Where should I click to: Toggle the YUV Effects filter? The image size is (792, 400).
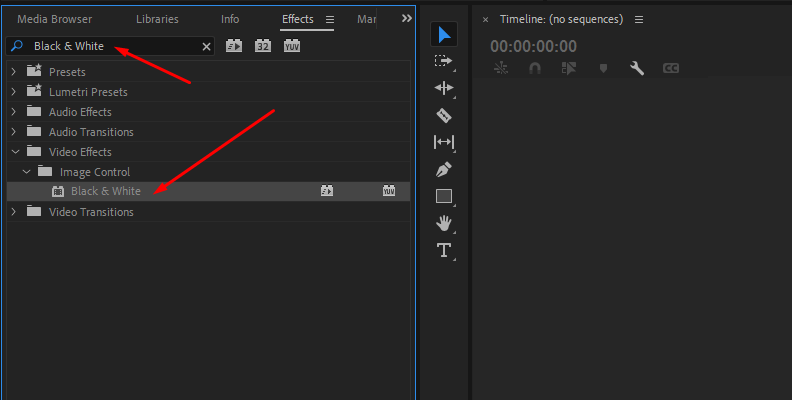291,46
